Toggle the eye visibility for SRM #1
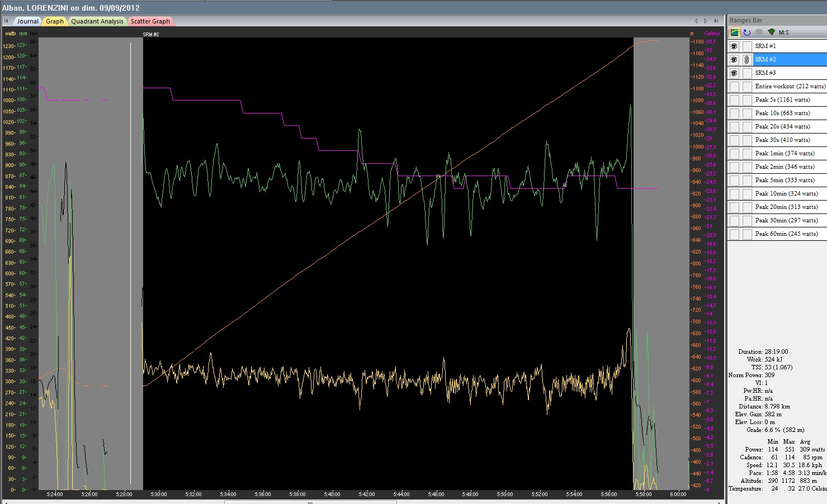 (734, 46)
